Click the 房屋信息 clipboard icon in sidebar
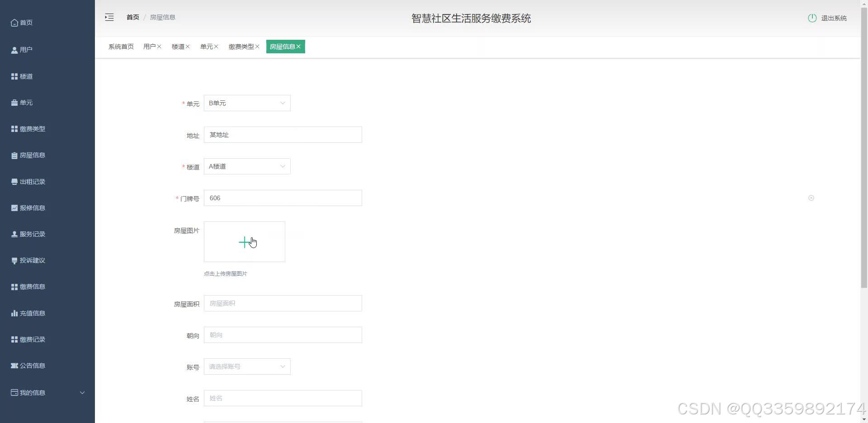 14,155
